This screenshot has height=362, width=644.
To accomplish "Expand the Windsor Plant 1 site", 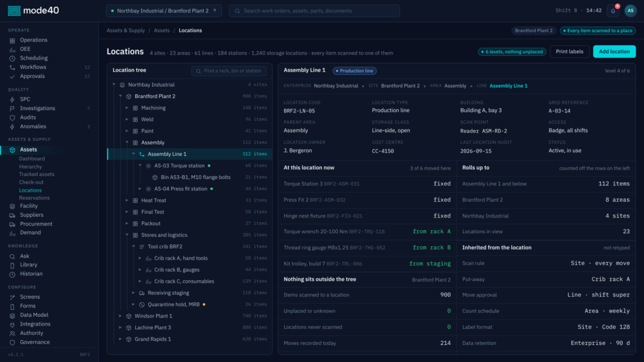I will (120, 316).
